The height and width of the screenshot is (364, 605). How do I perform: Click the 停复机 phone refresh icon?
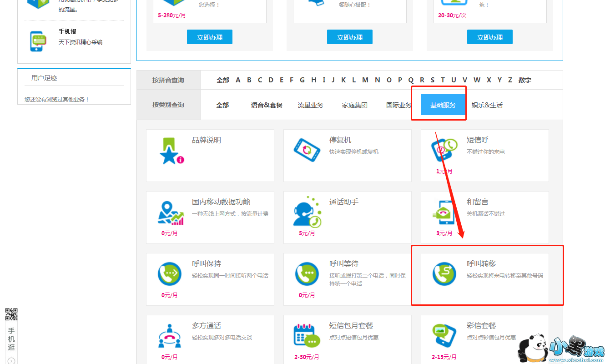[307, 149]
